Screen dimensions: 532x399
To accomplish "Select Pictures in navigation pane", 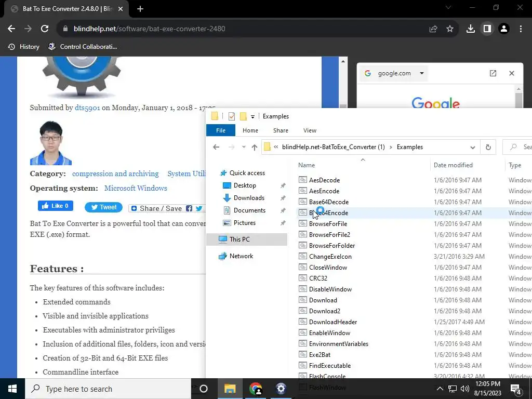I will point(244,223).
